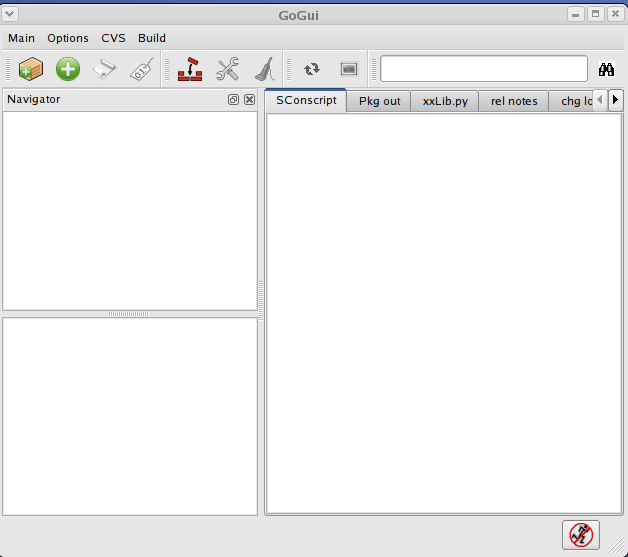This screenshot has width=628, height=557.
Task: Click the greyed paper scroll icon
Action: pyautogui.click(x=105, y=69)
